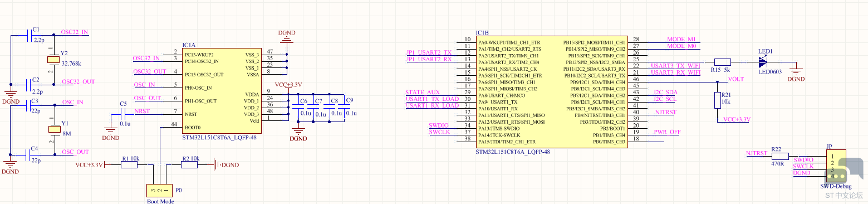The width and height of the screenshot is (868, 204).
Task: Click the MODE_M1 net label
Action: [681, 40]
